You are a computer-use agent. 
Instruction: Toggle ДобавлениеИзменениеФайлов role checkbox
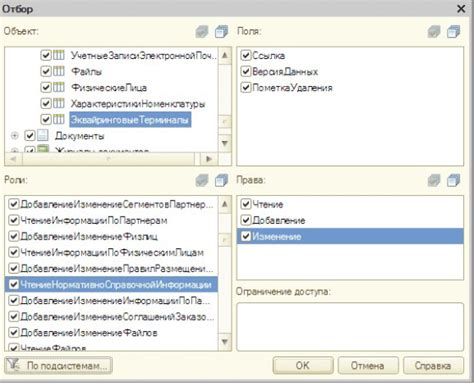coord(13,332)
